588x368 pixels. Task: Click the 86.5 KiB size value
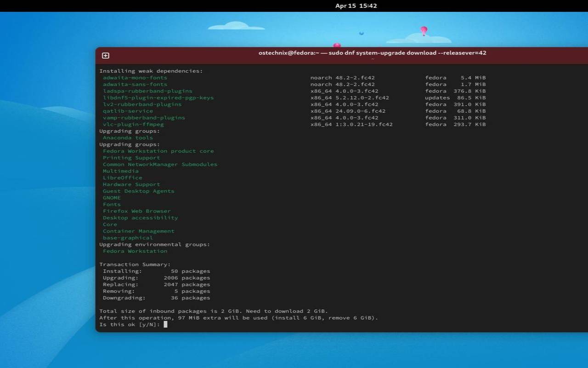pos(471,98)
